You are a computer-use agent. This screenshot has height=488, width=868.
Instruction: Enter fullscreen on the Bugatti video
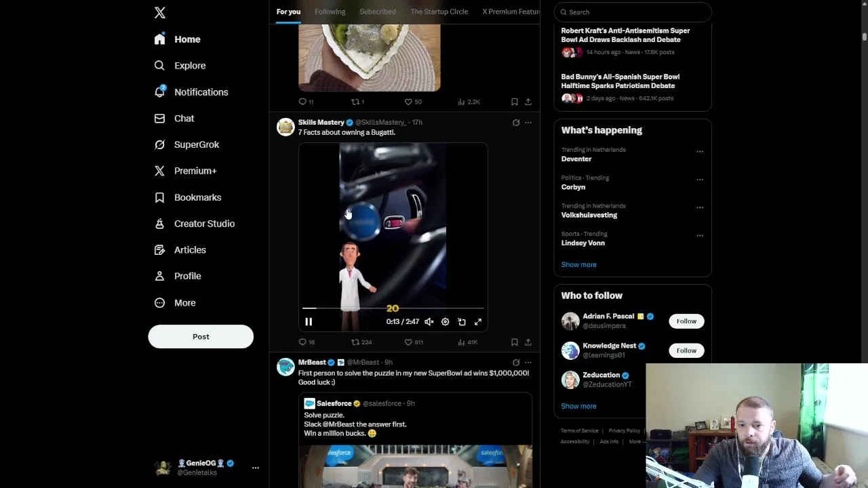[478, 322]
